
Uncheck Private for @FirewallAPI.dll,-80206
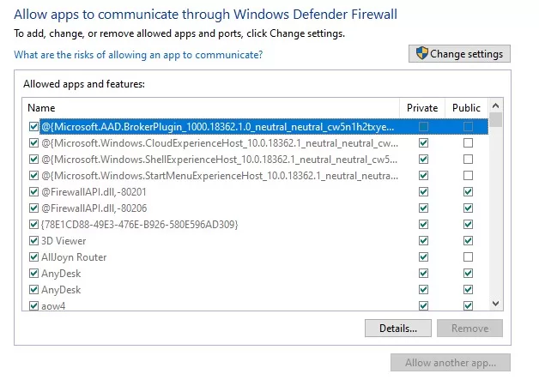(x=423, y=208)
